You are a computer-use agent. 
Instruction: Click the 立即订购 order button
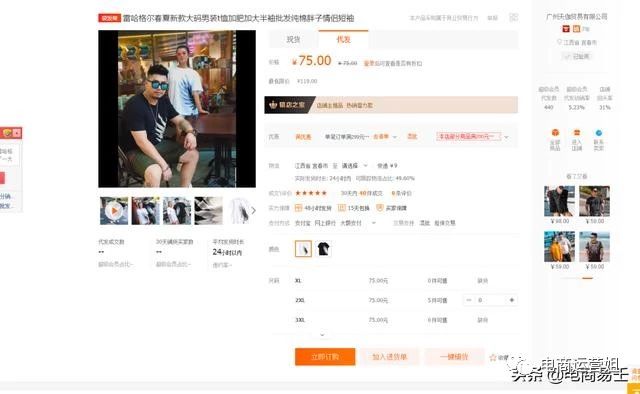(325, 357)
